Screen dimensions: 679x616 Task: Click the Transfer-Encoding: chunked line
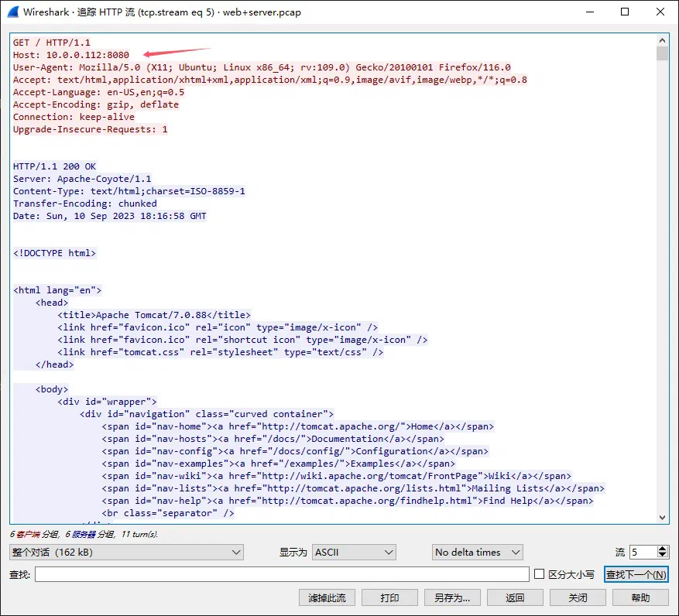point(85,204)
